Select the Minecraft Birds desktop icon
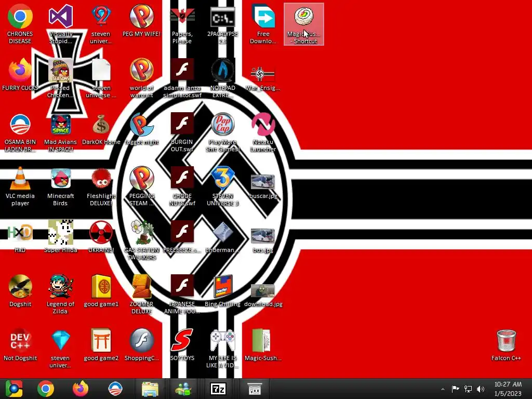Screen dimensions: 532x399 [x=60, y=187]
